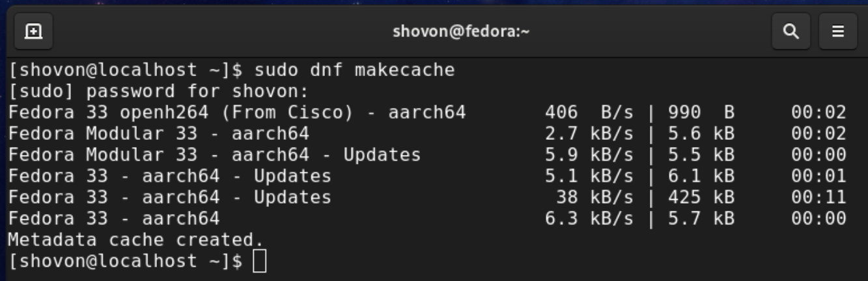Click the 'Metadata cache created.' message

(x=136, y=240)
